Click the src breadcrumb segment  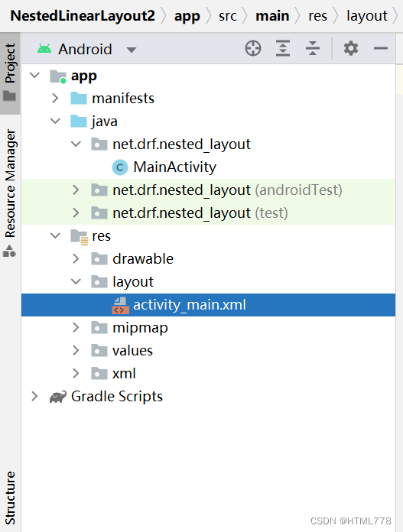(228, 15)
